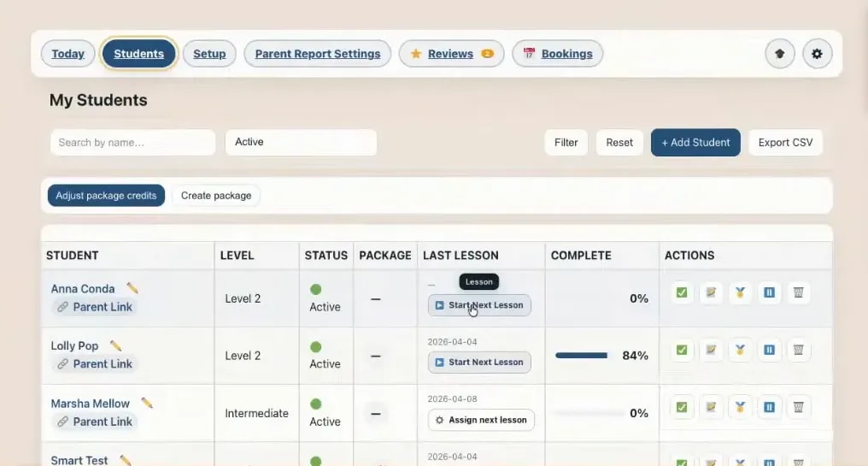Viewport: 868px width, 466px height.
Task: Open the Active status filter dropdown
Action: coord(301,142)
